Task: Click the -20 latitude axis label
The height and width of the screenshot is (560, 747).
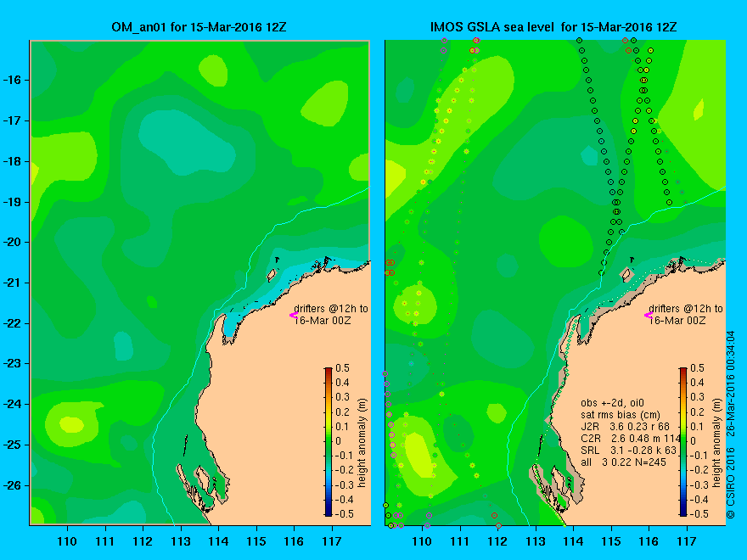Action: point(14,243)
